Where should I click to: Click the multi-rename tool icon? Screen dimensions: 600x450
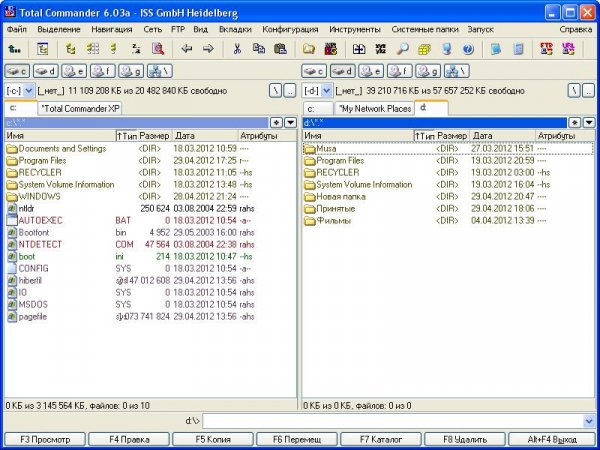tap(381, 49)
